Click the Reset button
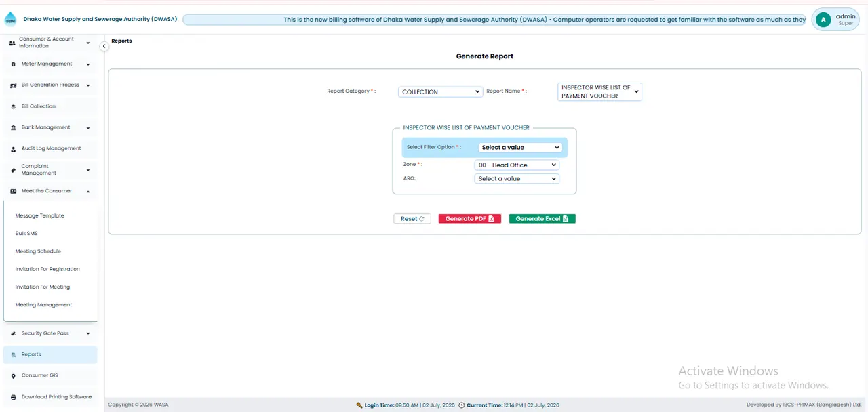 (x=412, y=219)
